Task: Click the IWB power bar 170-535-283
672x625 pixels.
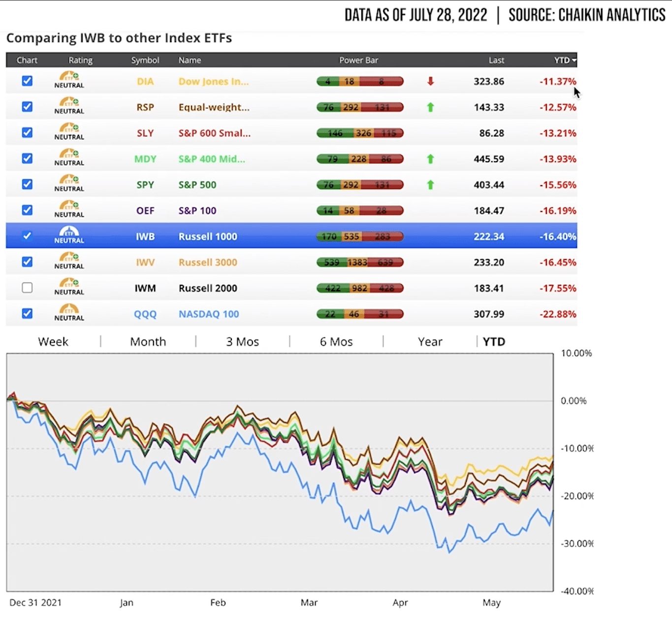Action: [x=360, y=236]
